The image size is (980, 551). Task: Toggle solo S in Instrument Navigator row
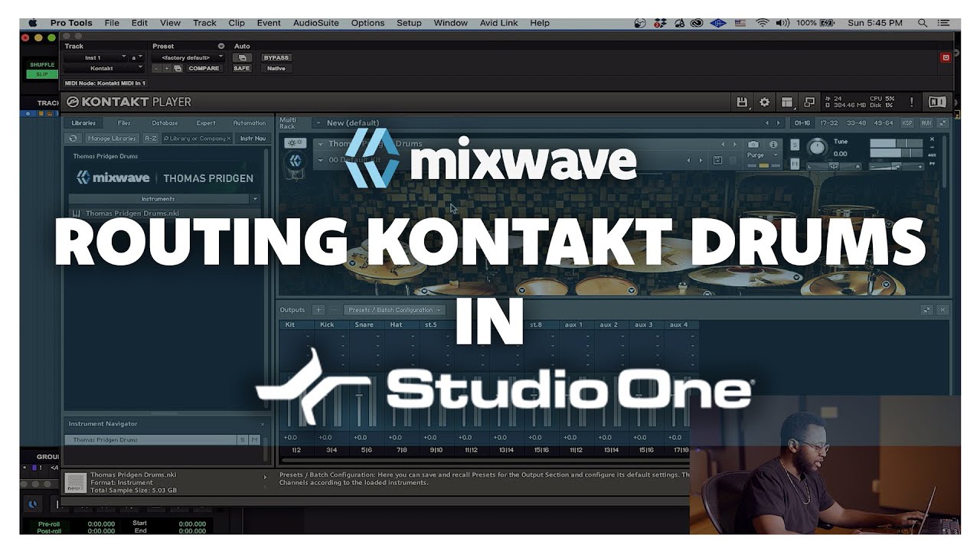(243, 440)
